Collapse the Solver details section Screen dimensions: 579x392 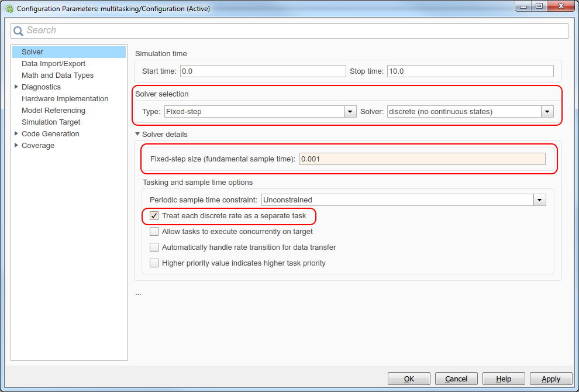point(138,134)
